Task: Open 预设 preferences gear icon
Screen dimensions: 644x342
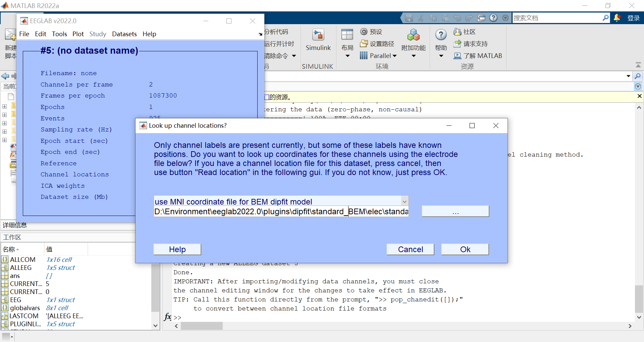Action: pyautogui.click(x=364, y=32)
